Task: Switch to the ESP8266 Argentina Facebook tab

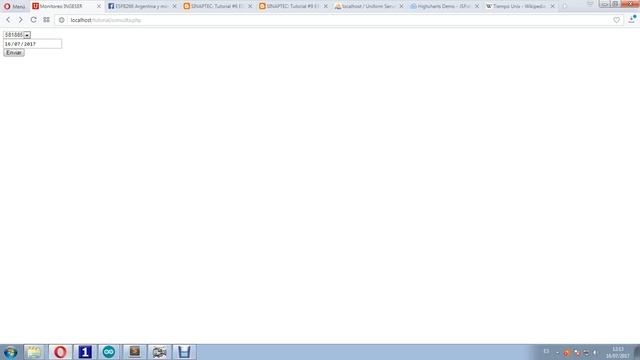Action: coord(141,6)
